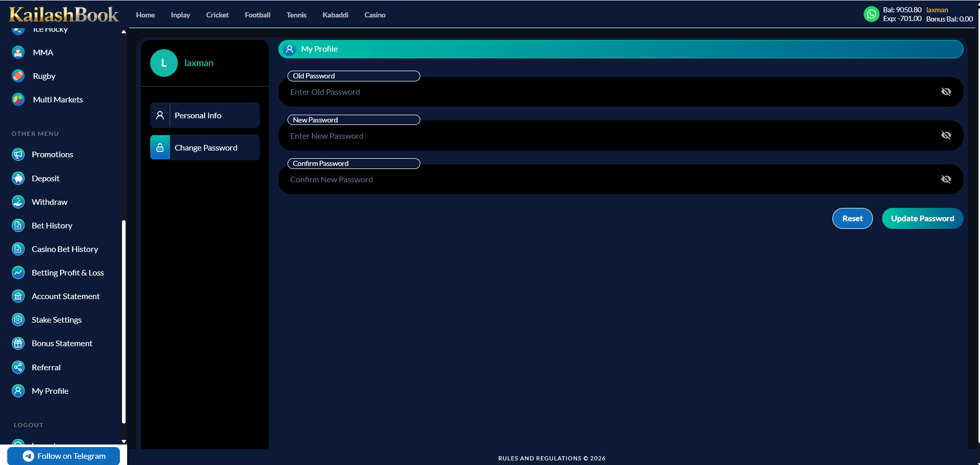Click the Promotions megaphone icon
This screenshot has height=465, width=980.
(x=18, y=154)
